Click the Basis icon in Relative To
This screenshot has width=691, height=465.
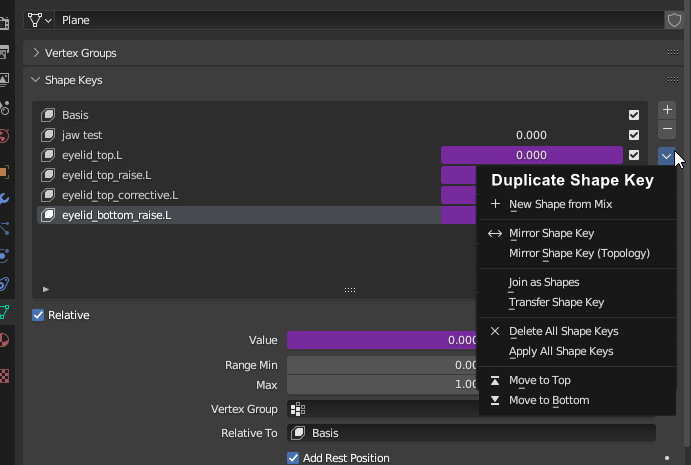298,433
